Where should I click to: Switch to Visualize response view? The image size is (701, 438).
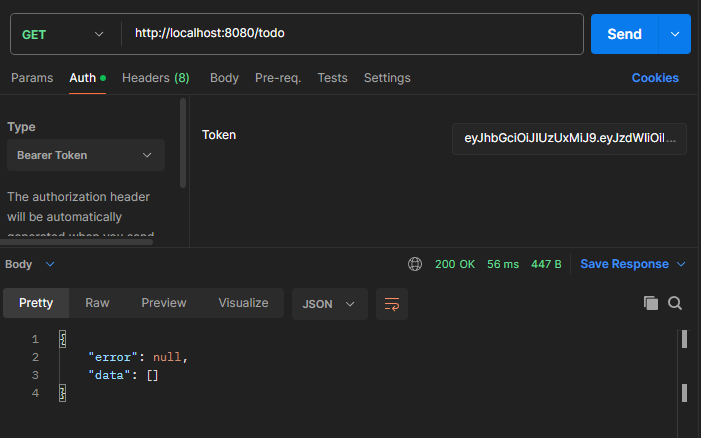(243, 303)
